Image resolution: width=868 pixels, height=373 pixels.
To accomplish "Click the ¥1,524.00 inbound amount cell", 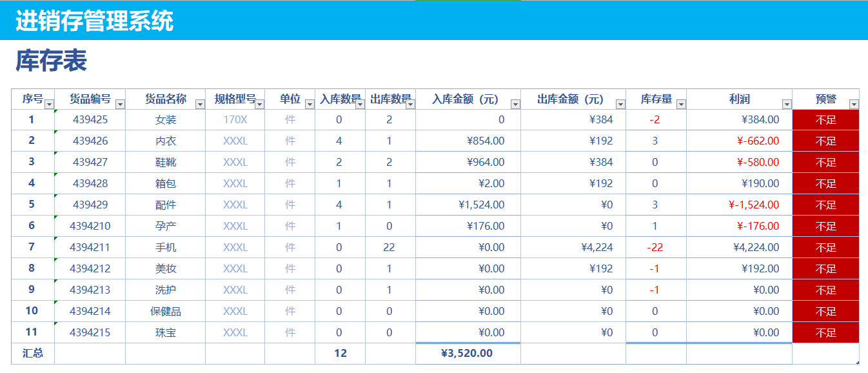I will (x=468, y=205).
